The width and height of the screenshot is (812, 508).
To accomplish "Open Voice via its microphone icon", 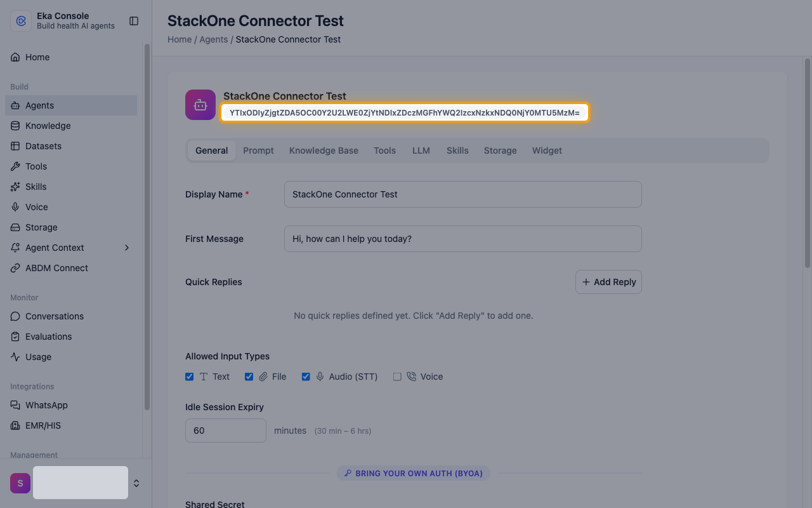I will tap(15, 207).
